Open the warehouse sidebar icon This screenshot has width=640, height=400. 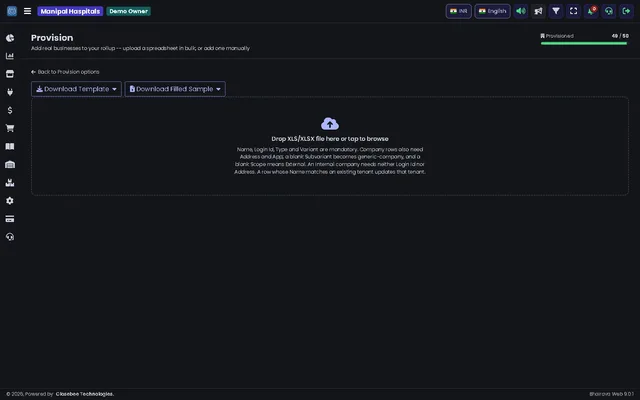[x=10, y=164]
